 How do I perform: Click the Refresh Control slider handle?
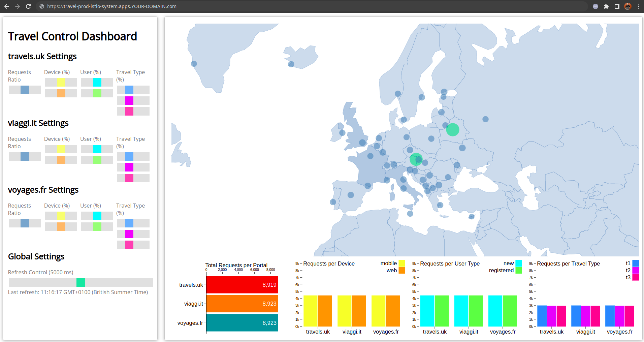coord(80,282)
